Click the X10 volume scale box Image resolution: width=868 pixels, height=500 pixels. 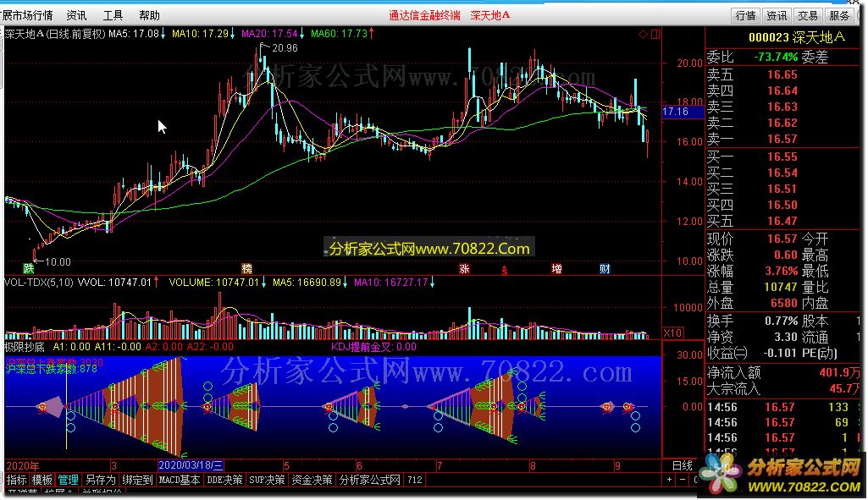click(x=672, y=333)
